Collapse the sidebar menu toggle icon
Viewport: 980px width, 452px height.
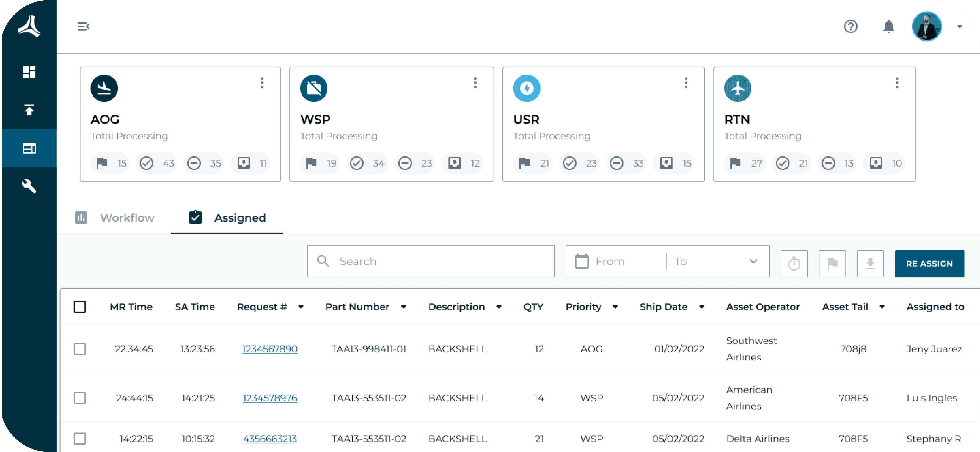pyautogui.click(x=83, y=26)
